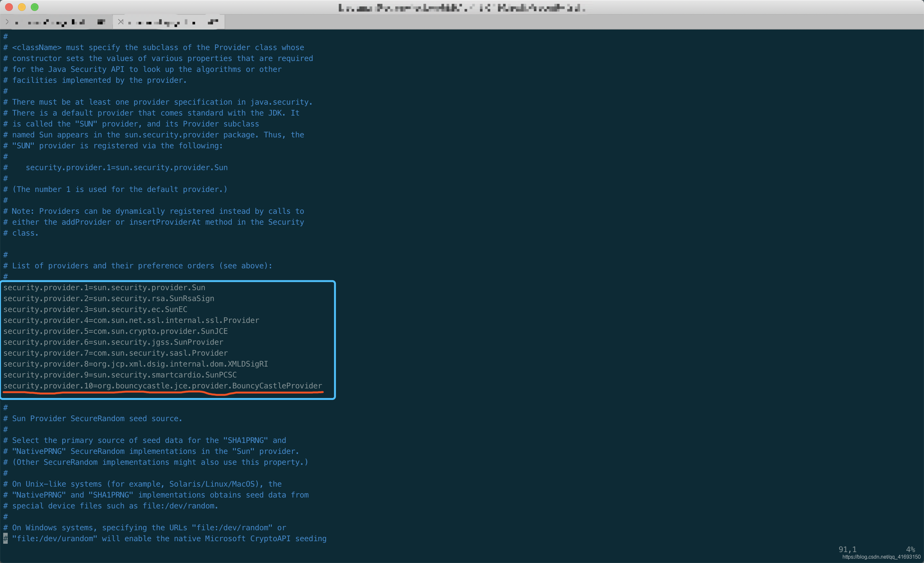Click the security.provider.2 SunRsaSign line
The width and height of the screenshot is (924, 563).
tap(109, 299)
